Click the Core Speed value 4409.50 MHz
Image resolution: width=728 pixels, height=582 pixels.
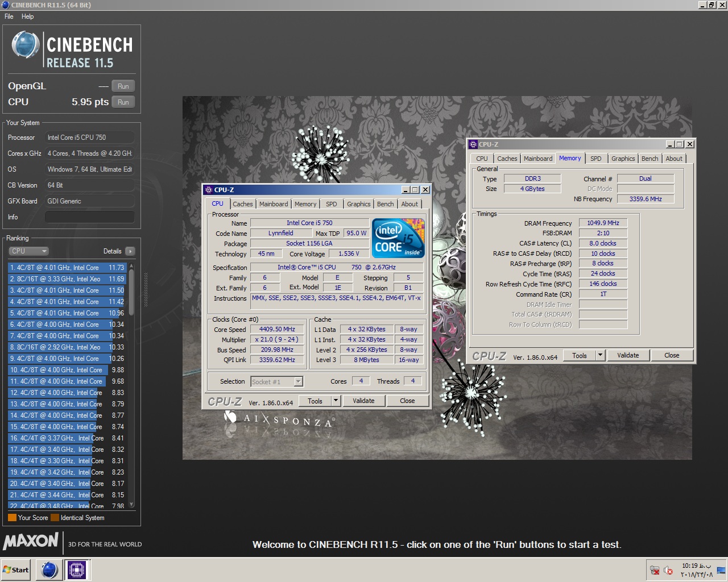pyautogui.click(x=277, y=329)
